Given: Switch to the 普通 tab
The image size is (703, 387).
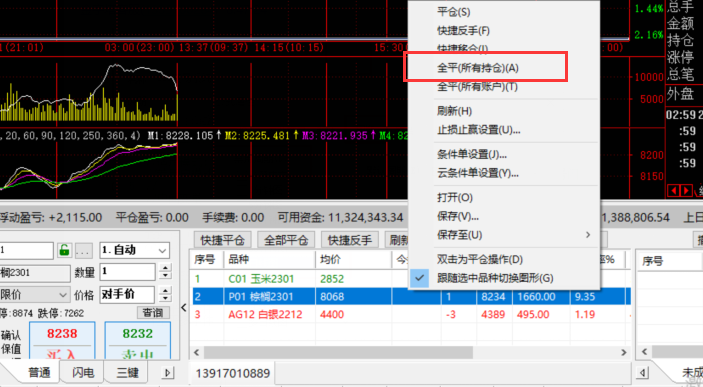Looking at the screenshot, I should [39, 373].
